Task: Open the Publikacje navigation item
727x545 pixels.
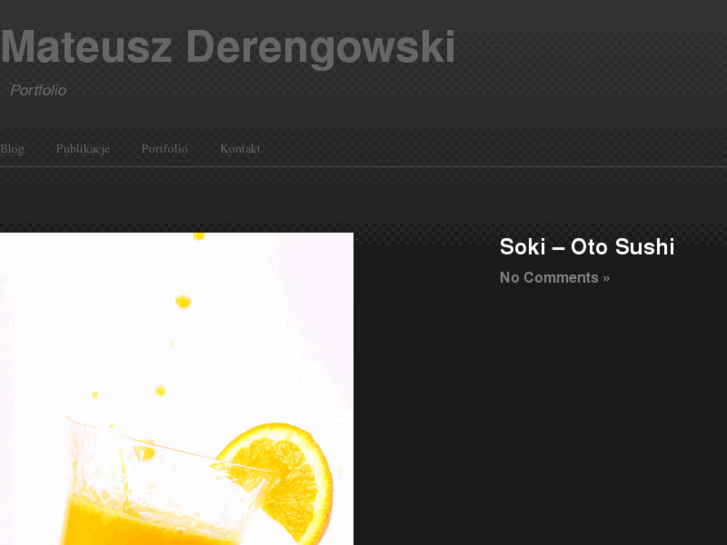Action: (83, 149)
